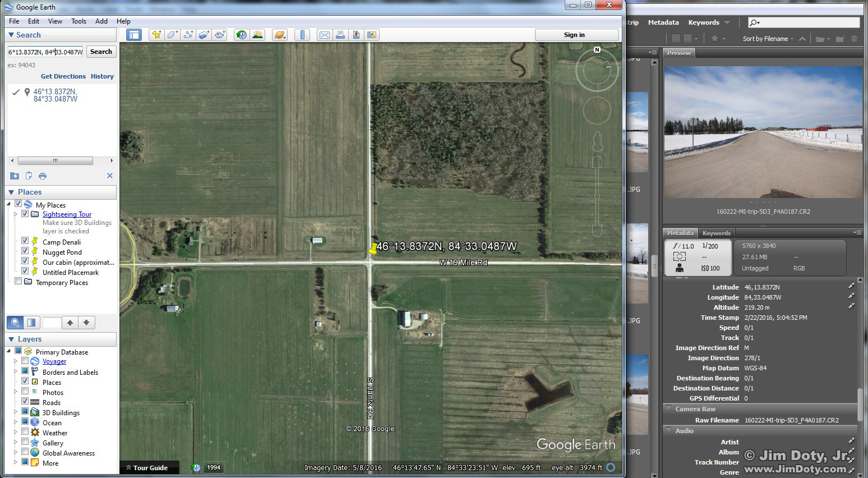Uncheck the Sightseeing Tour checkbox
The height and width of the screenshot is (478, 868).
coord(25,214)
